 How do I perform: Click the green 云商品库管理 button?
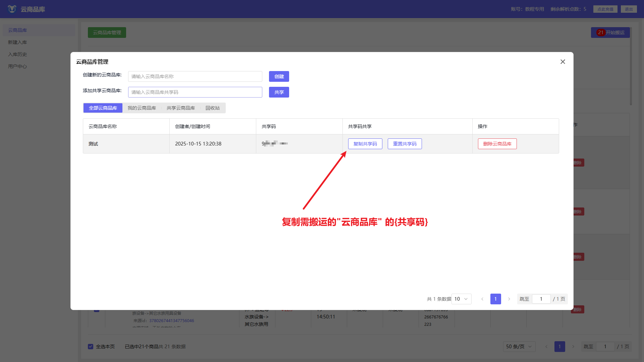point(107,33)
